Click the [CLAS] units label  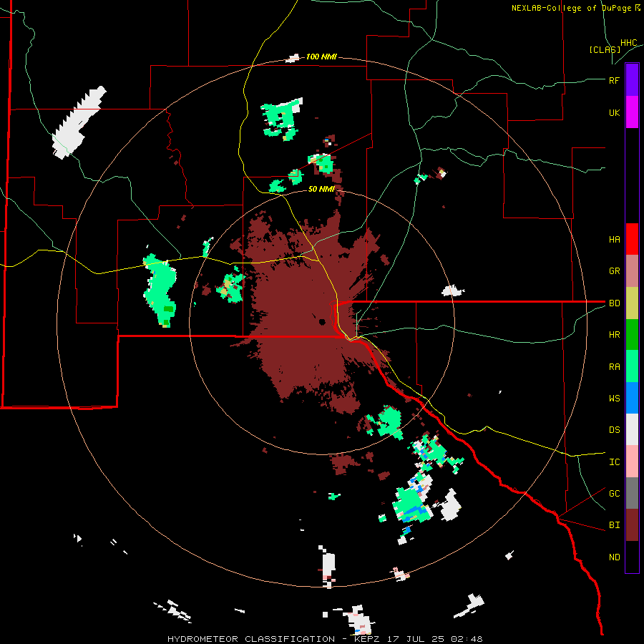pos(605,49)
